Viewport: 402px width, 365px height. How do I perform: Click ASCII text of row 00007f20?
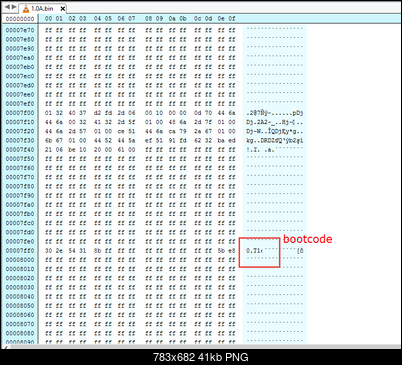[275, 131]
